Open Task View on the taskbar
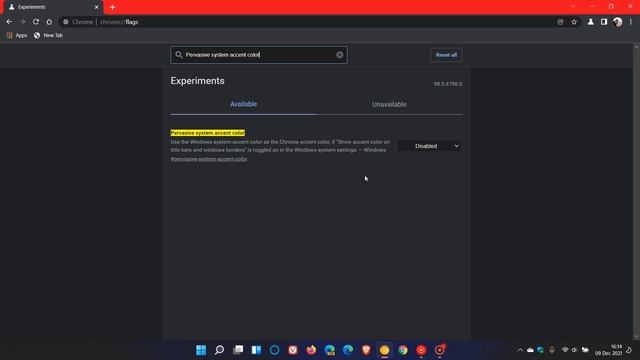Viewport: 640px width, 360px height. coord(238,350)
